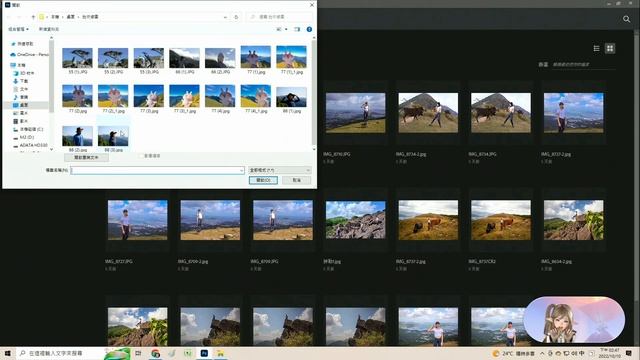Toggle the image sequence checkbox
This screenshot has width=640, height=360.
click(x=142, y=156)
